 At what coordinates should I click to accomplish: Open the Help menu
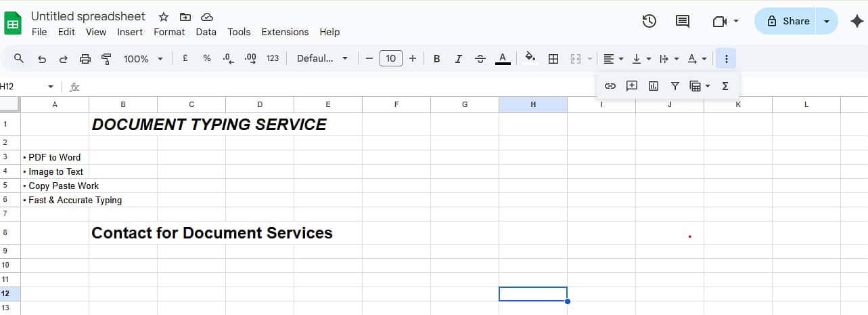pos(329,32)
